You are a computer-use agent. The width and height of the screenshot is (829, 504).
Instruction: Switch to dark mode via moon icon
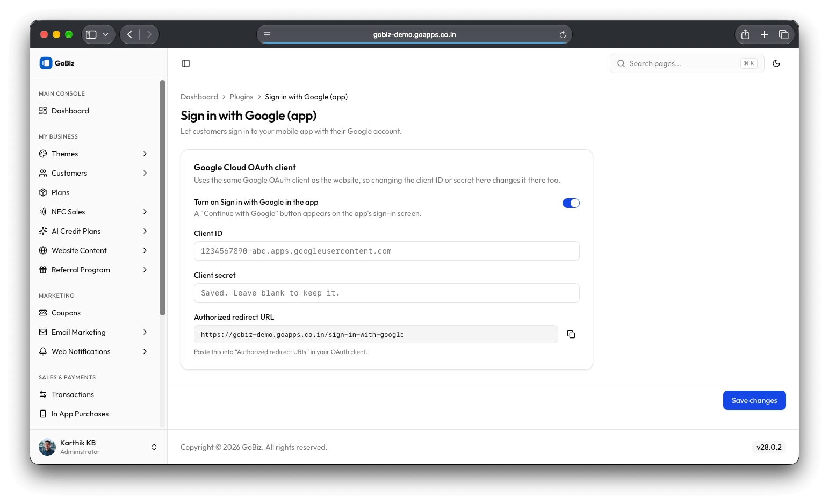tap(776, 63)
